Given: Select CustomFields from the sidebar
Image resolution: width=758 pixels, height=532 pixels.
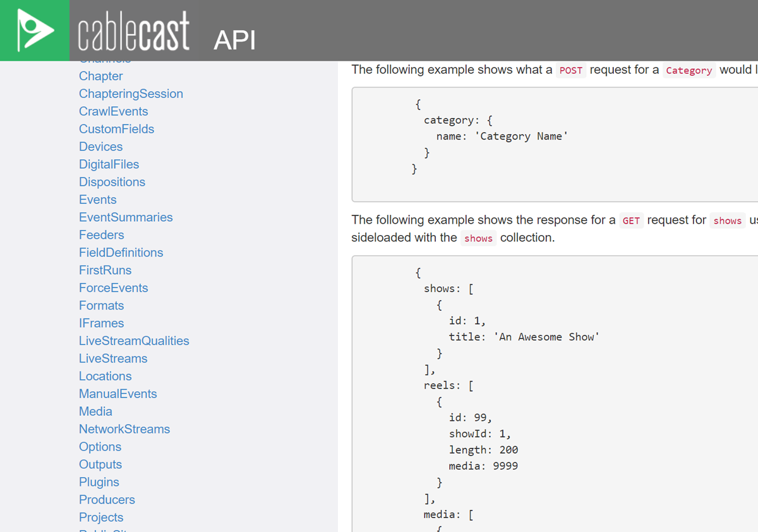Looking at the screenshot, I should point(116,129).
